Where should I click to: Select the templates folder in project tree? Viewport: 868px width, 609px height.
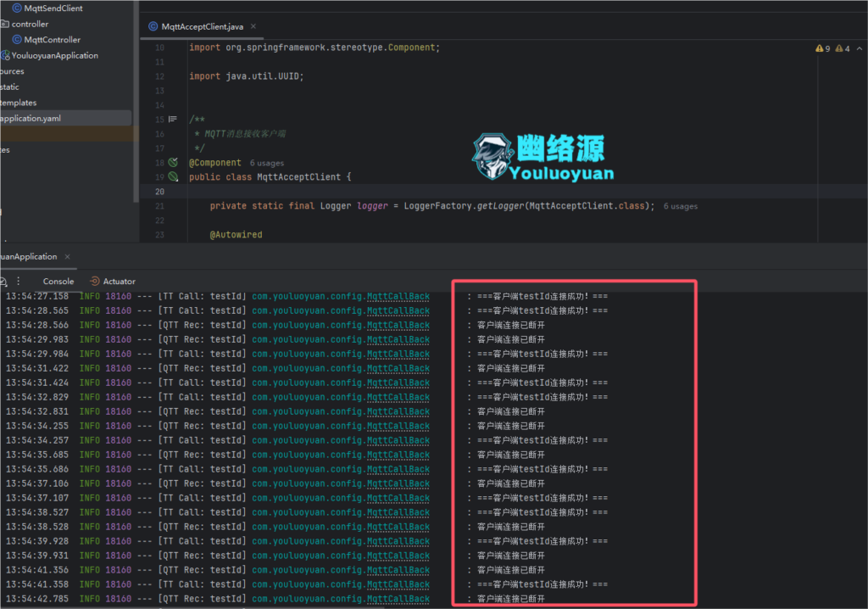coord(19,103)
